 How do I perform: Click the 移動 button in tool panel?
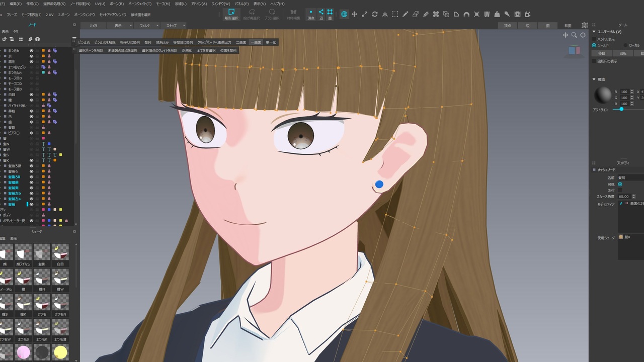pos(602,53)
